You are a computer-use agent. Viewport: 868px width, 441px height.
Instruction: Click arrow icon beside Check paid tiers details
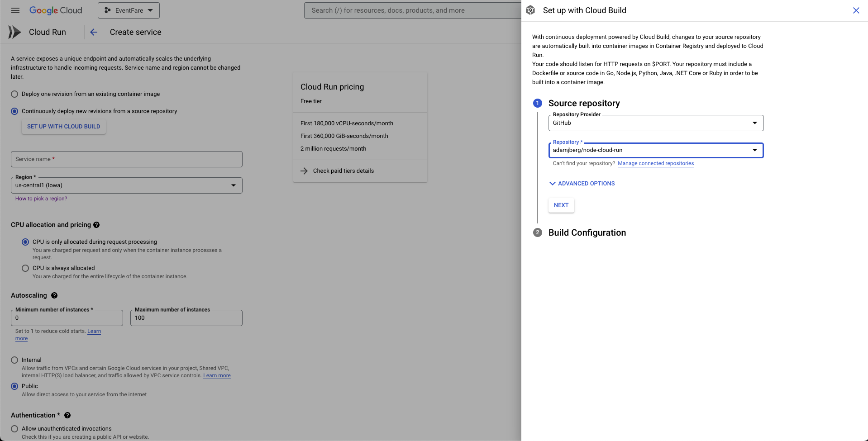click(x=304, y=171)
